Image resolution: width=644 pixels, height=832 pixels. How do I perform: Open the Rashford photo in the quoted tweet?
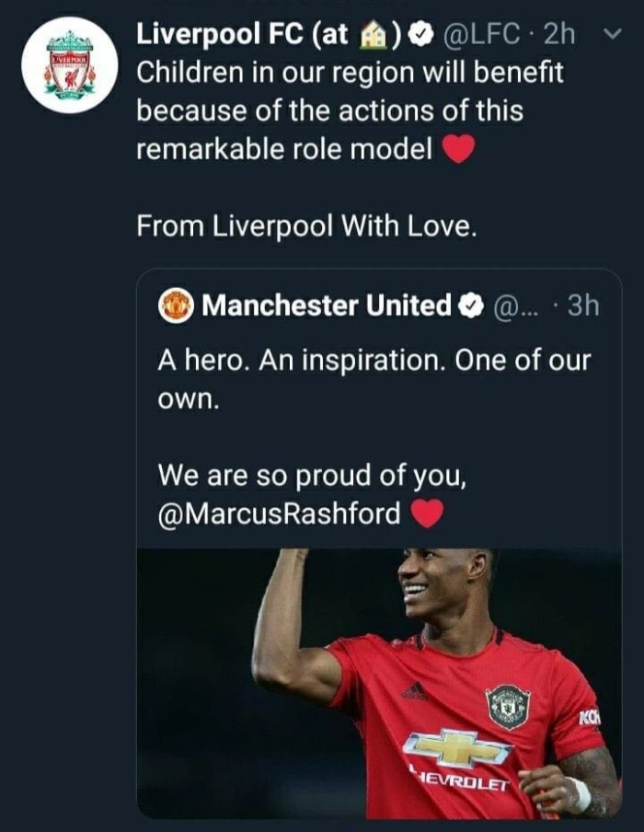pyautogui.click(x=379, y=683)
